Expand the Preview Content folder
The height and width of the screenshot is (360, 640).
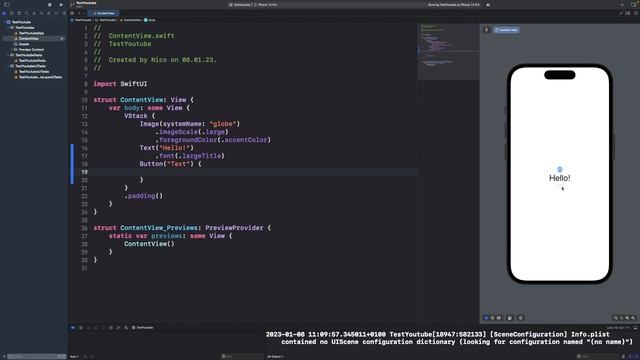pyautogui.click(x=11, y=49)
